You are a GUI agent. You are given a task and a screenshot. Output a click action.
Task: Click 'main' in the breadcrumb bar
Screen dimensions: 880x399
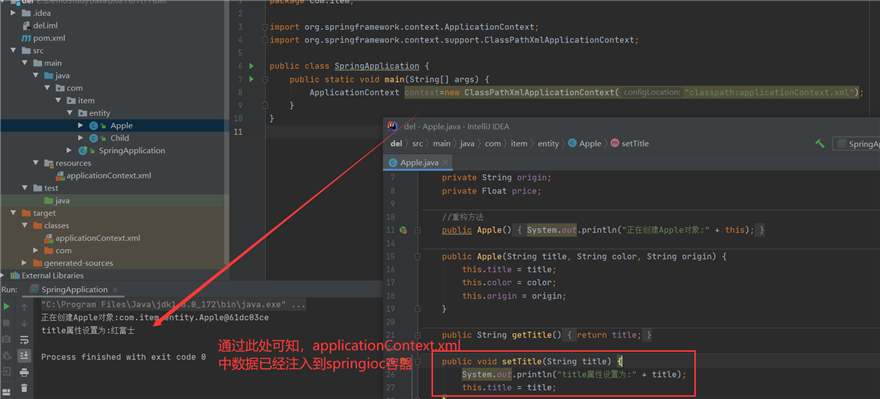[x=442, y=144]
